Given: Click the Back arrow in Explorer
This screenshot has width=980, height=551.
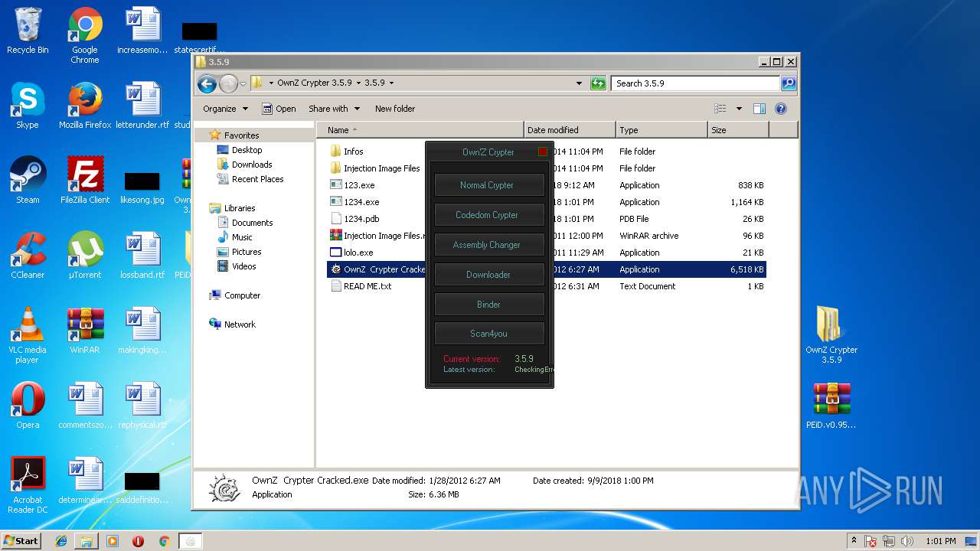Looking at the screenshot, I should point(206,83).
